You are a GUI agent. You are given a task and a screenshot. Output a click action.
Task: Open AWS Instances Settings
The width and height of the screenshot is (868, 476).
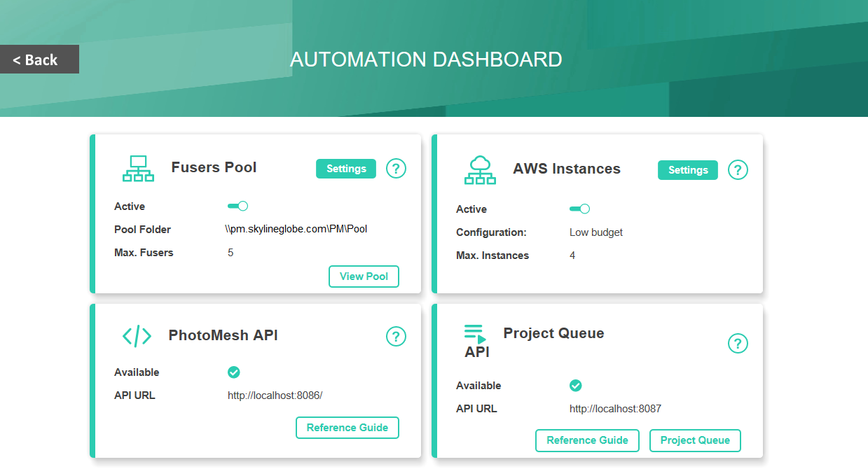(x=687, y=170)
